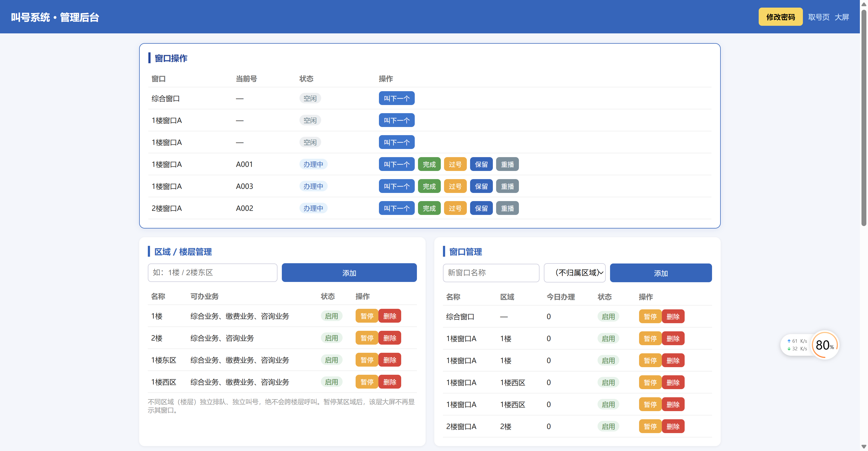Click the vertical page scrollbar thumb
Screen dimensions: 868x451
pos(864,118)
